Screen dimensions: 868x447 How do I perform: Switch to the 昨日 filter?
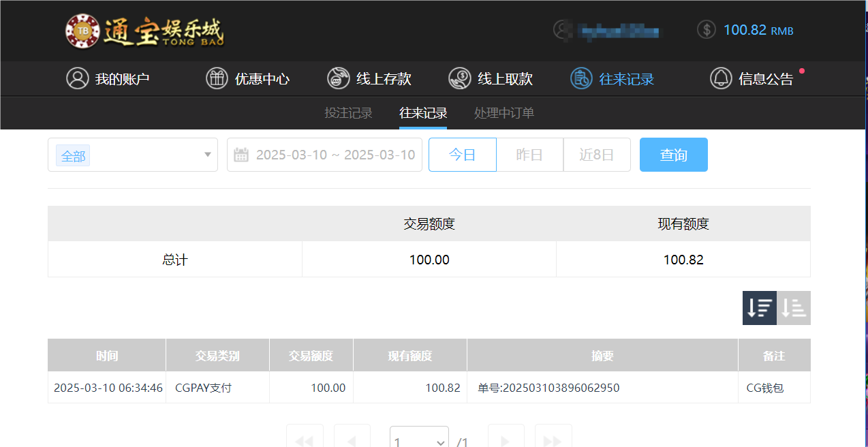[x=529, y=155]
